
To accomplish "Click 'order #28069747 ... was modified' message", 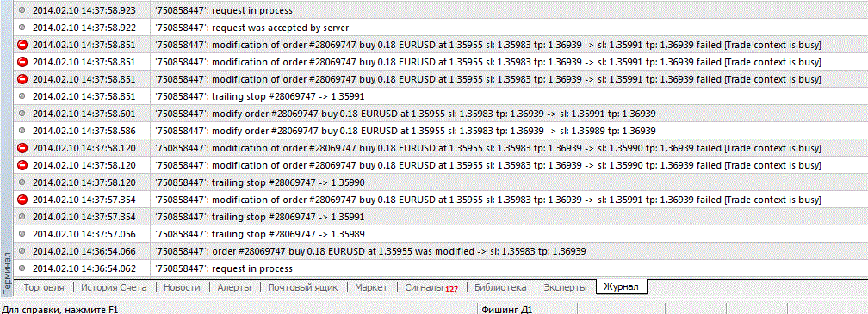I will [370, 250].
